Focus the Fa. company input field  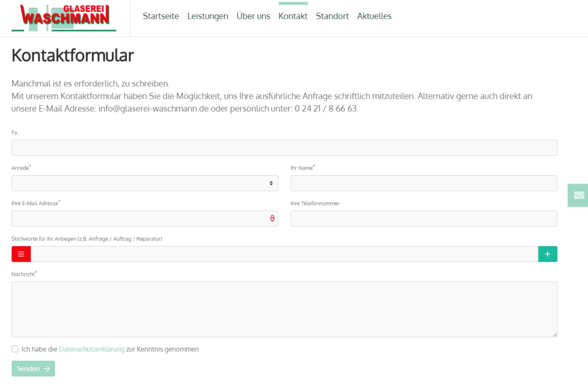pos(284,148)
